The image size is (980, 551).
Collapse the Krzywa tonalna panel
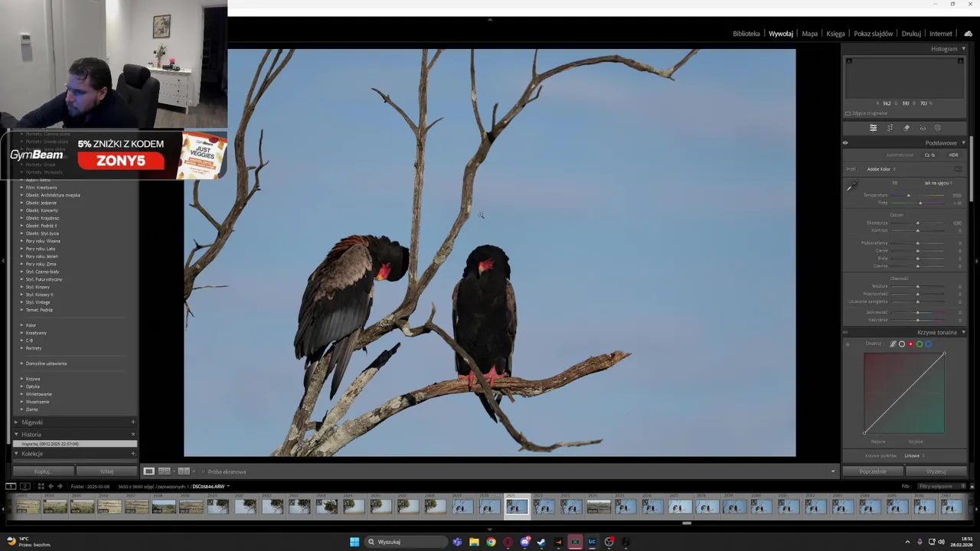click(x=963, y=333)
